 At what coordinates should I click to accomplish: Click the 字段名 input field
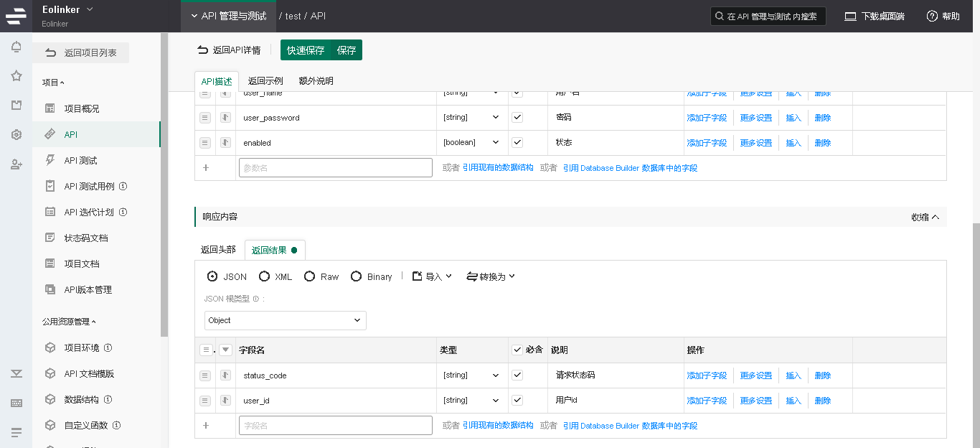335,426
